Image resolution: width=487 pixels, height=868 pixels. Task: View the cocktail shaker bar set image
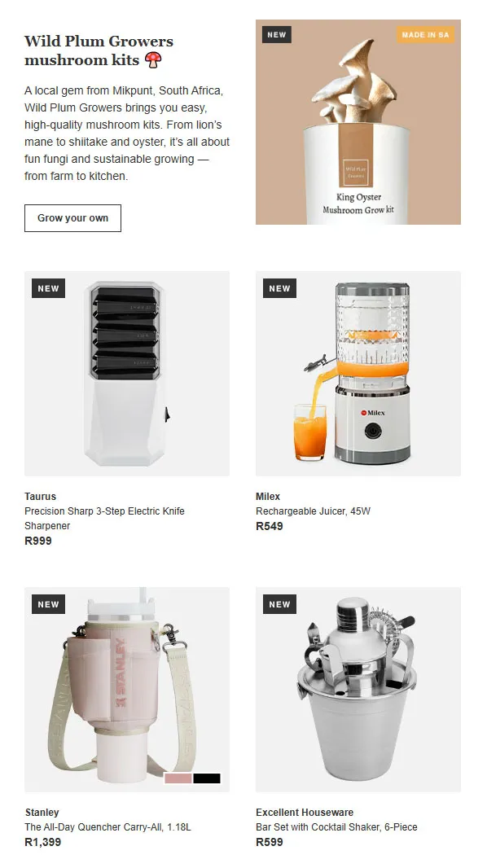pyautogui.click(x=358, y=690)
